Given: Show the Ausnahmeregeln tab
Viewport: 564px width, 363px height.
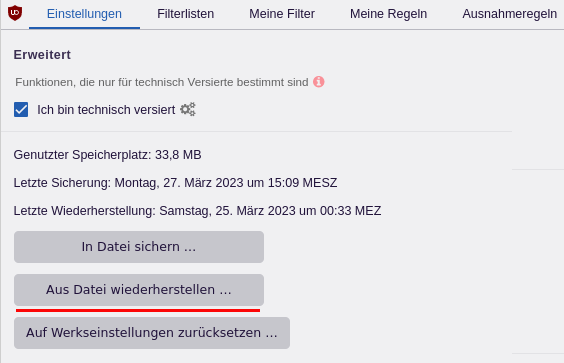Looking at the screenshot, I should click(509, 14).
